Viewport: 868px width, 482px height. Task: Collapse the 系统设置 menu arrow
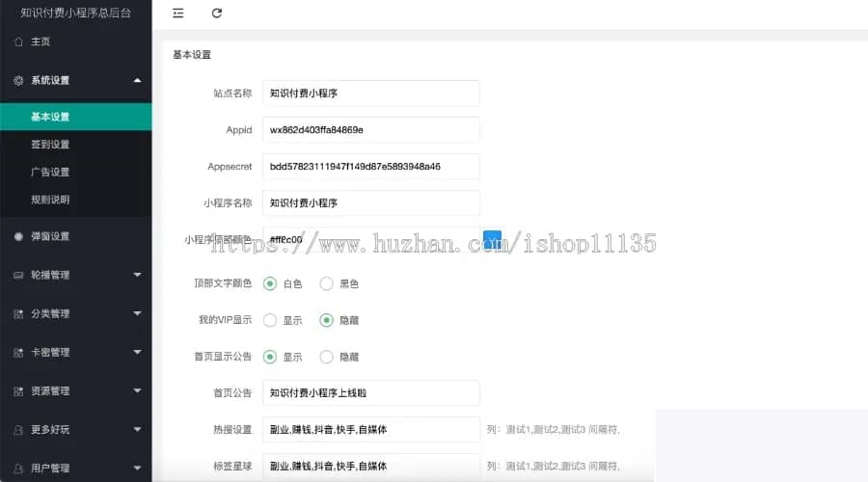[x=137, y=81]
